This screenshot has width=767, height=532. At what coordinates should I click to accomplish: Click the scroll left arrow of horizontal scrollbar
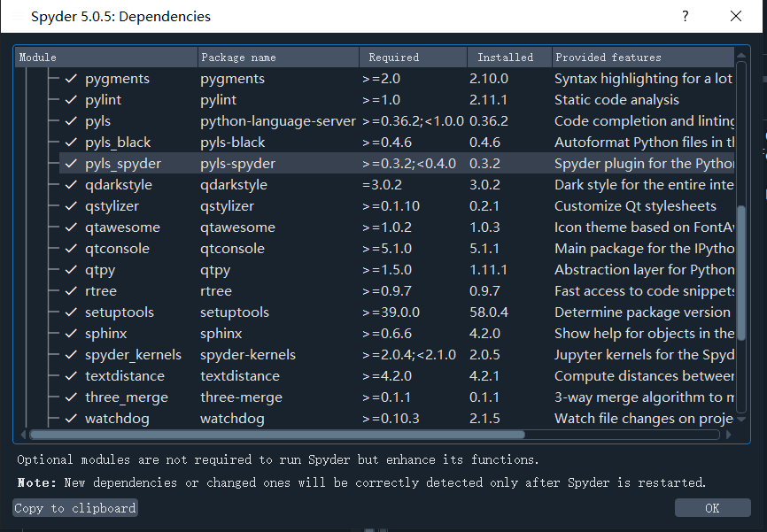point(23,435)
